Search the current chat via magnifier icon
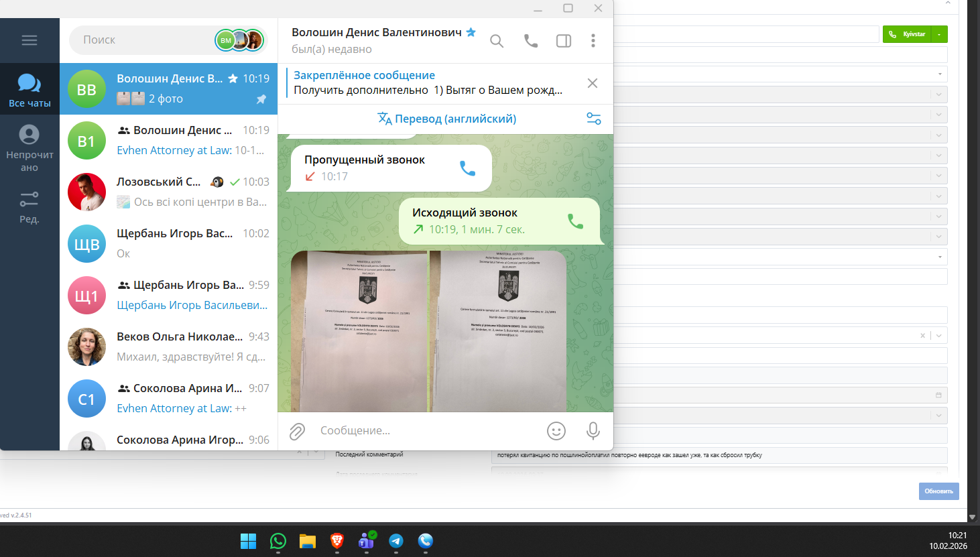 [497, 41]
